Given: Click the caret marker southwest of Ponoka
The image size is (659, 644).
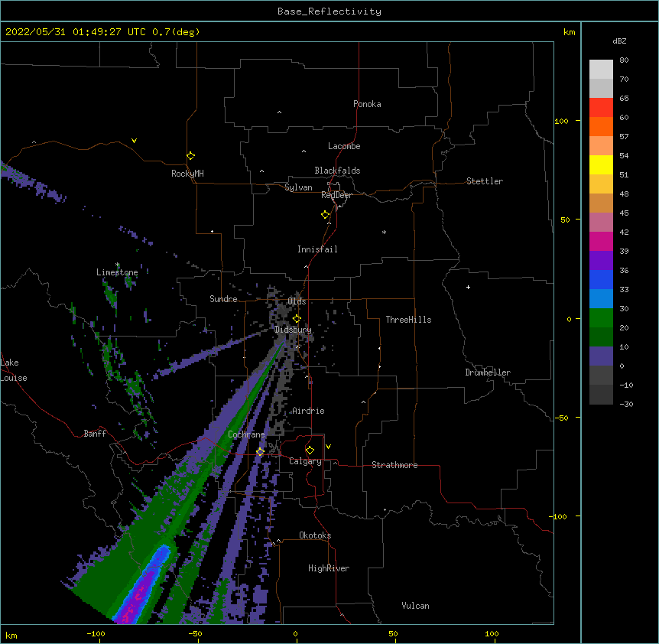Looking at the screenshot, I should coord(280,112).
